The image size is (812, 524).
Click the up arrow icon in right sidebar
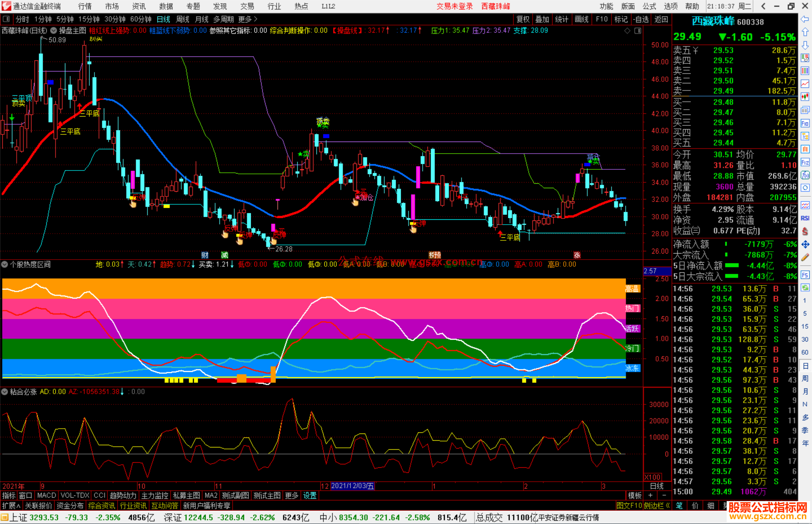tap(805, 32)
